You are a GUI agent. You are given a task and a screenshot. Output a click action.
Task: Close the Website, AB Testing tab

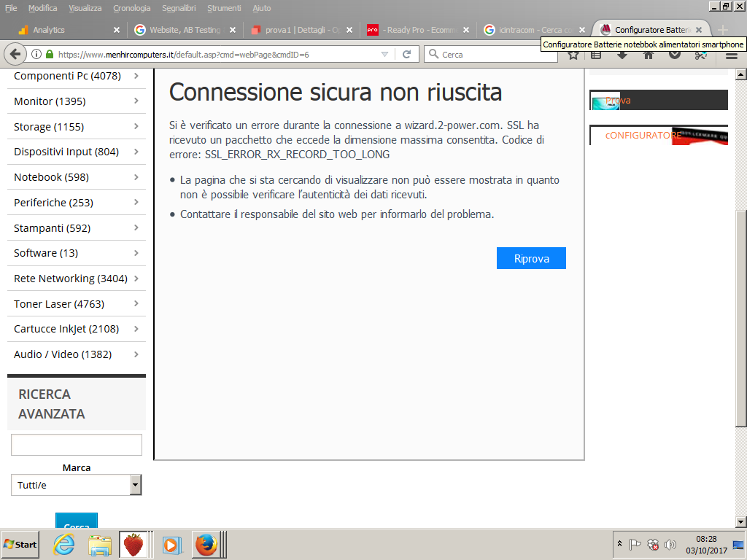(233, 29)
